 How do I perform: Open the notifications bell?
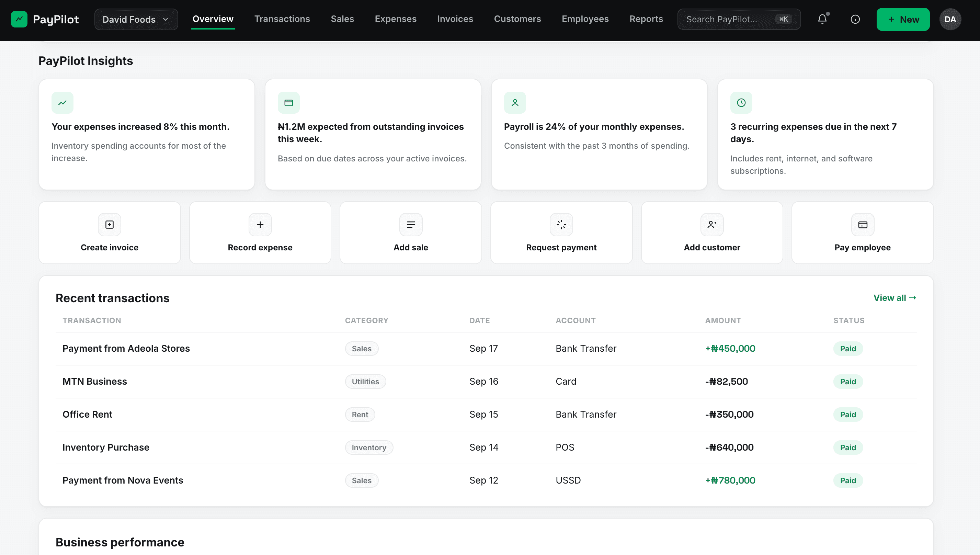coord(822,19)
